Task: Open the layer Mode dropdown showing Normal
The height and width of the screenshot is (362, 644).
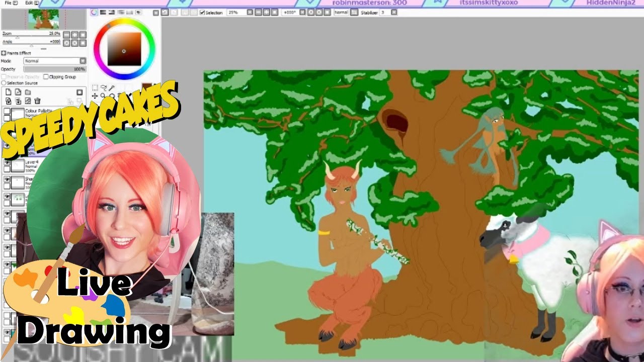Action: click(55, 61)
